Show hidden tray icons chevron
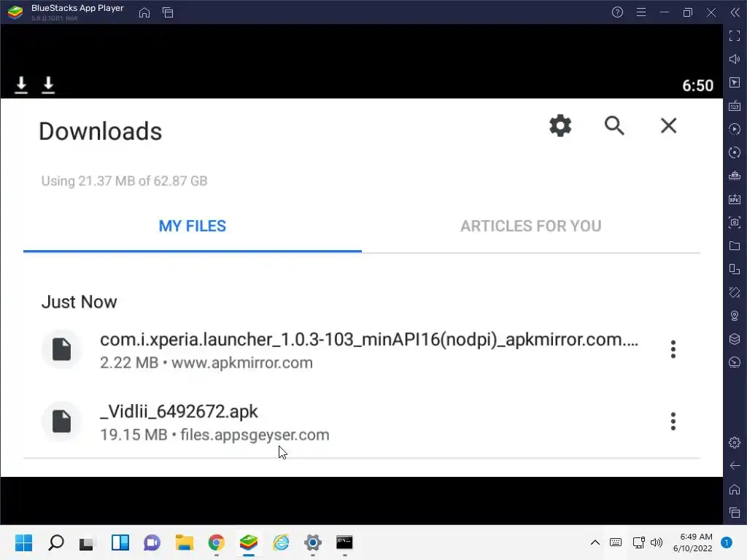The width and height of the screenshot is (747, 560). (595, 542)
